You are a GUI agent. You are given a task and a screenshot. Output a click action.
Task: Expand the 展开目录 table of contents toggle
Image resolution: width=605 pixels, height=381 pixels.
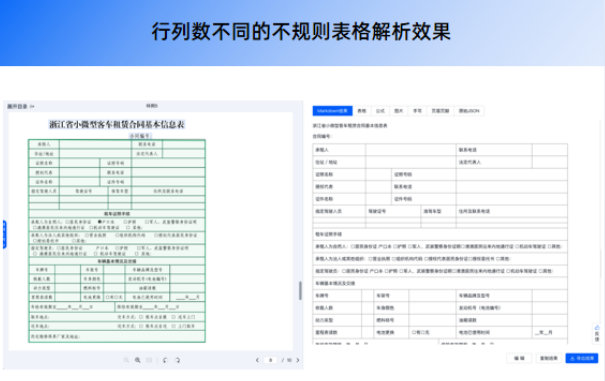[20, 106]
